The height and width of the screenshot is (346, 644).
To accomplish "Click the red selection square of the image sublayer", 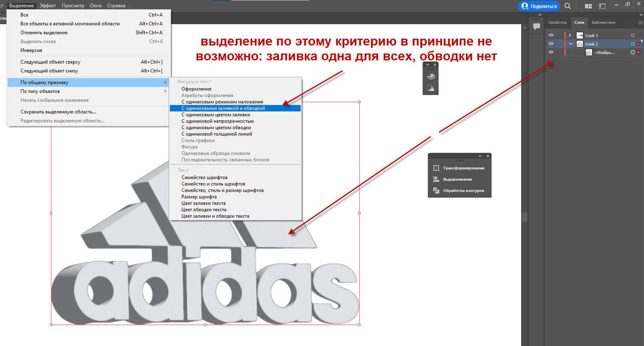I will (x=638, y=52).
